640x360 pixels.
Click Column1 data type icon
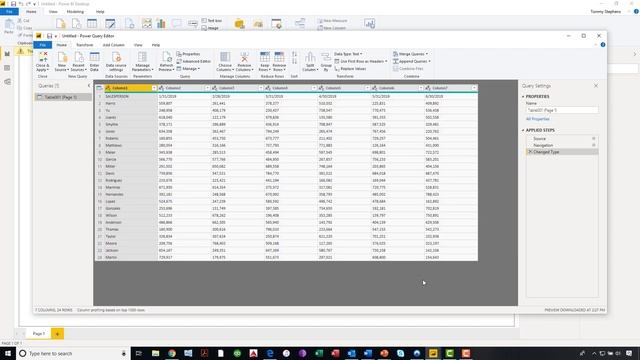point(108,88)
